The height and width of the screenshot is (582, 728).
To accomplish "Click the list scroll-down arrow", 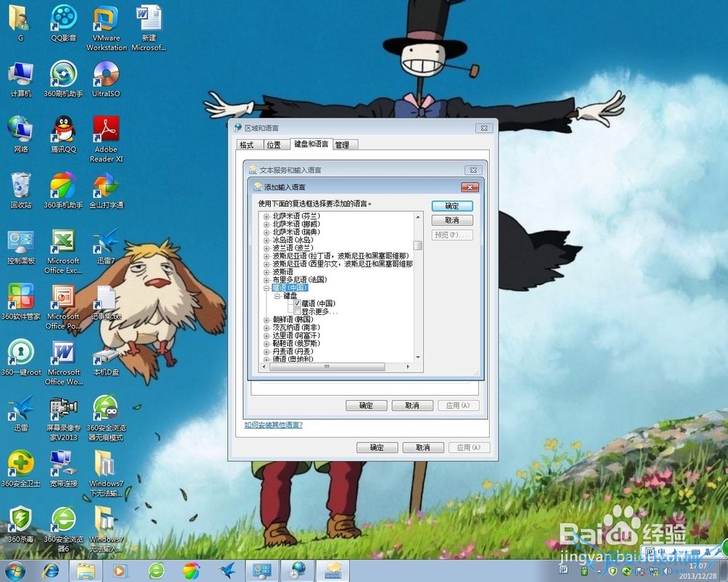I will tap(418, 357).
